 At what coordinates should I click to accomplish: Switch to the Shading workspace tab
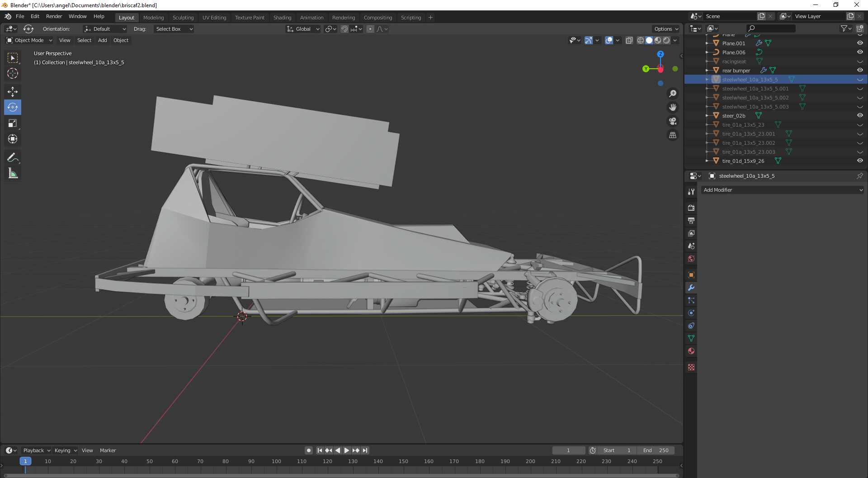pos(282,18)
